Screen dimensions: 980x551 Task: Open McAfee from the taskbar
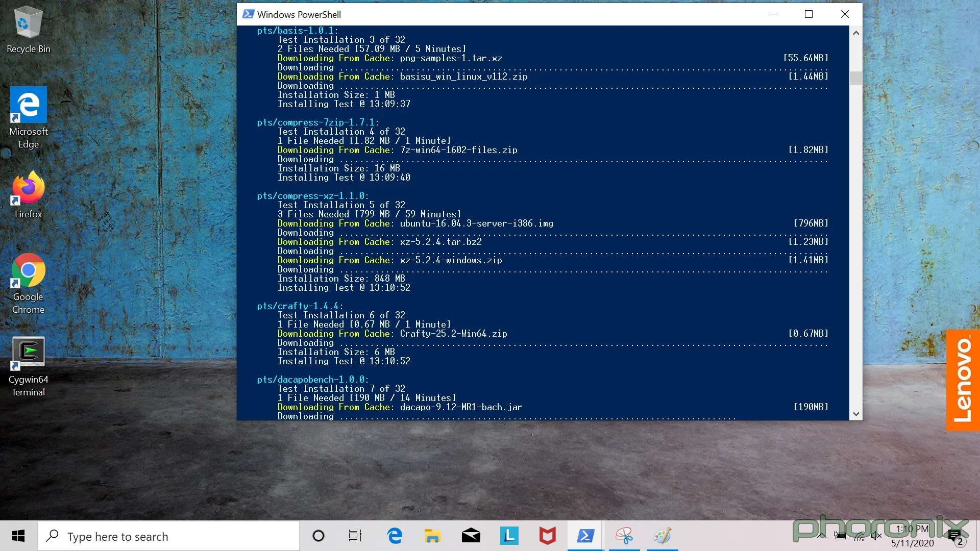pyautogui.click(x=547, y=536)
